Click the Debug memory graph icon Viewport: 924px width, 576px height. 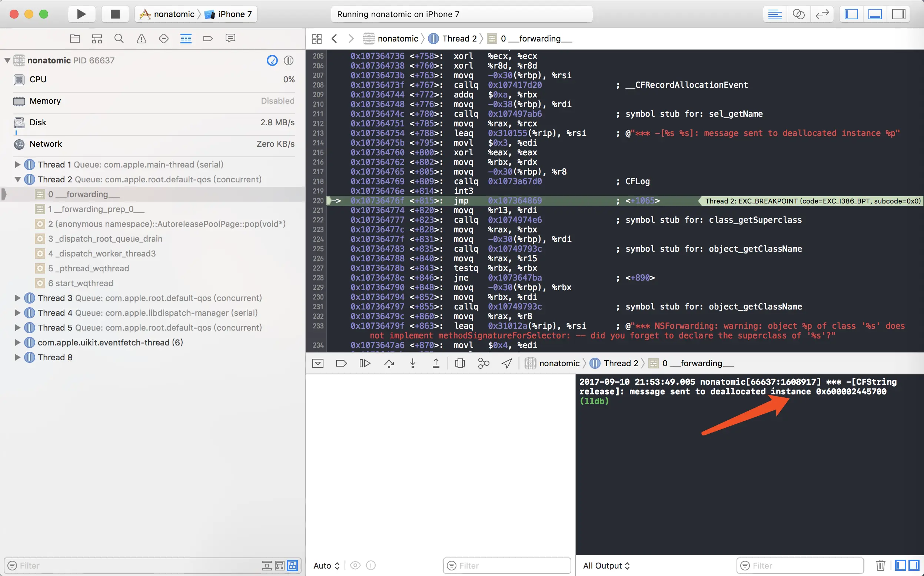(483, 363)
